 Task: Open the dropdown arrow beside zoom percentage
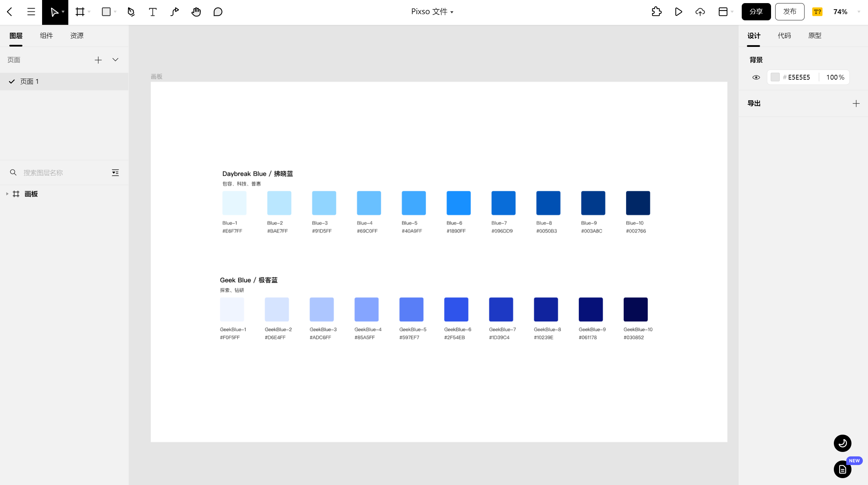click(x=859, y=12)
